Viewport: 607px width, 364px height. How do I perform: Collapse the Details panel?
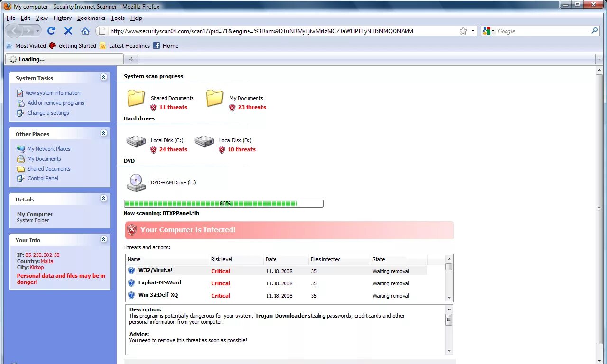(104, 199)
